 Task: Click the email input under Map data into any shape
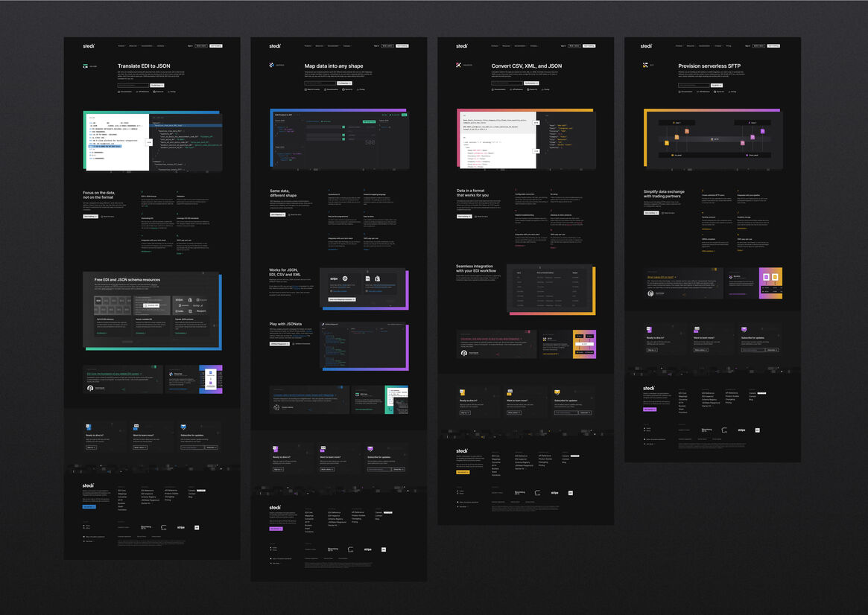[x=320, y=85]
